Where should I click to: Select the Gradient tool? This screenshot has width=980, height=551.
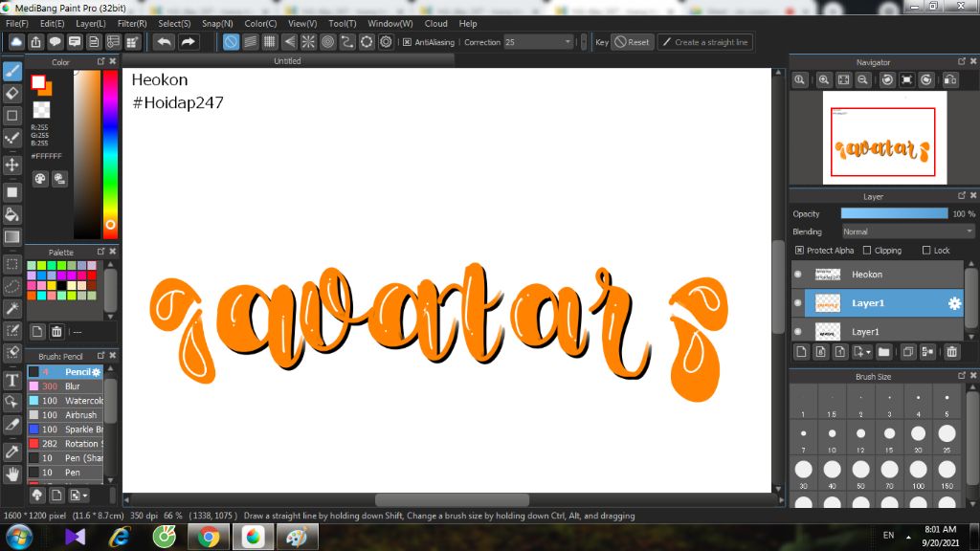(x=11, y=237)
